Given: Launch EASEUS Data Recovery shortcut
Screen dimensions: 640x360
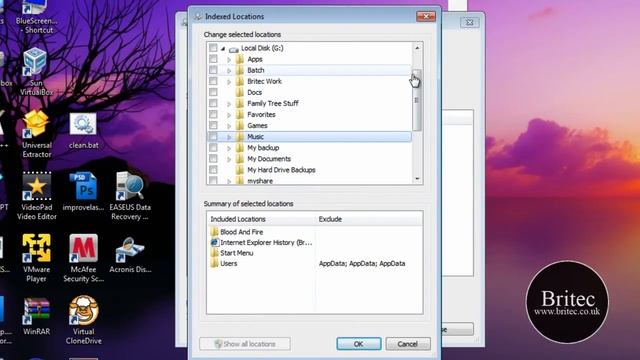Looking at the screenshot, I should coord(130,196).
